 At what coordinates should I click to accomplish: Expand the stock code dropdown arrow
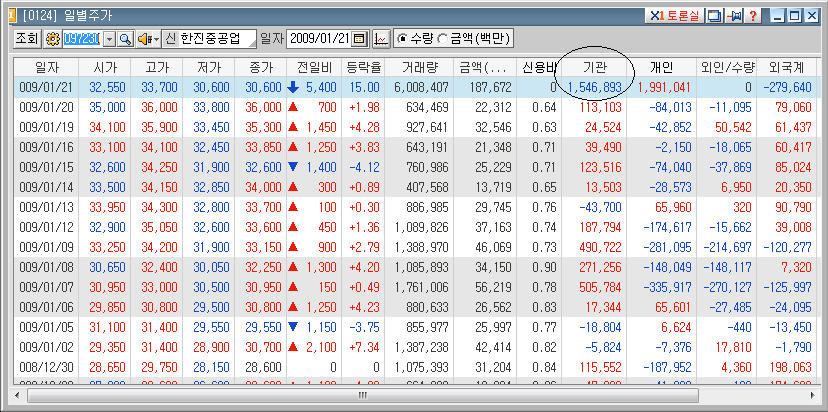[110, 39]
